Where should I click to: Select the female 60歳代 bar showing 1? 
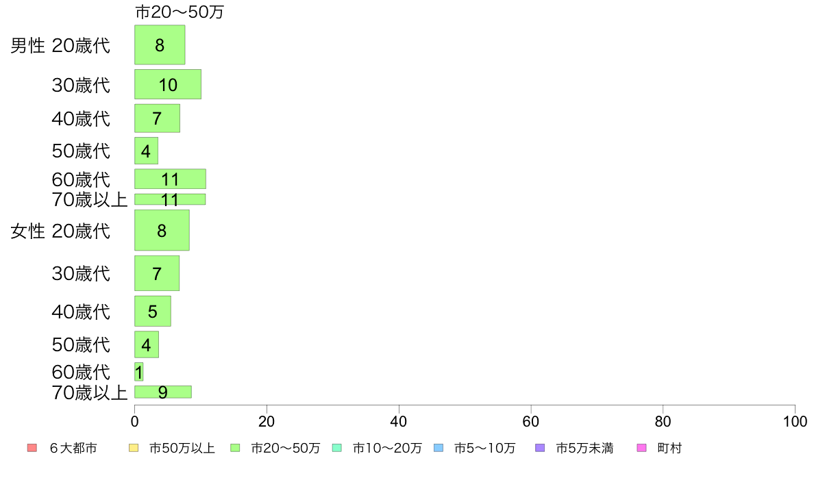coord(138,372)
